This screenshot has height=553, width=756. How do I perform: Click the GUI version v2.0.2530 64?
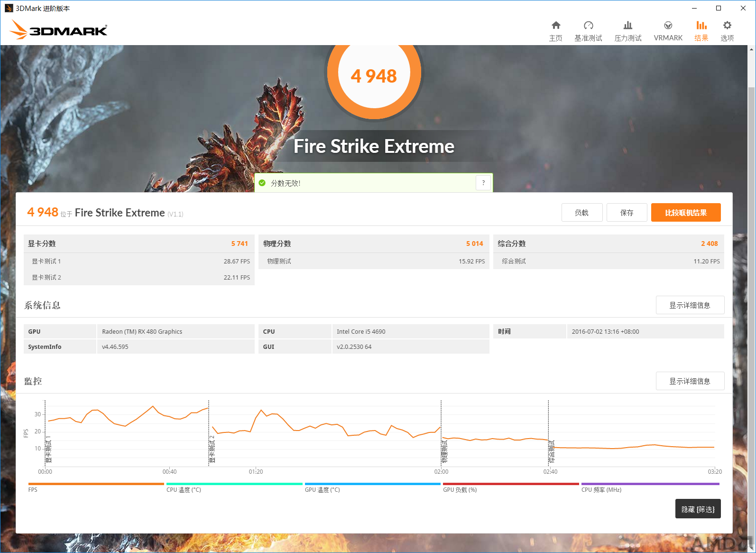(354, 347)
